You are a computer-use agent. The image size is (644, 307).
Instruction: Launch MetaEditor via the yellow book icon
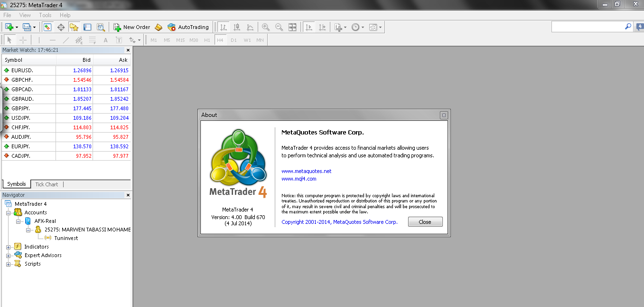click(x=159, y=27)
